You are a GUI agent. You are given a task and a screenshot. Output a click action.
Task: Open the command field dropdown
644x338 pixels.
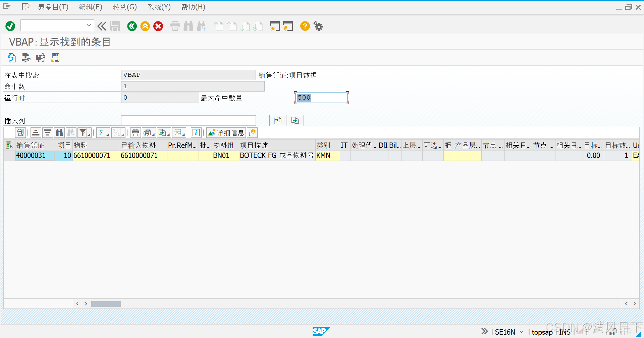[88, 25]
